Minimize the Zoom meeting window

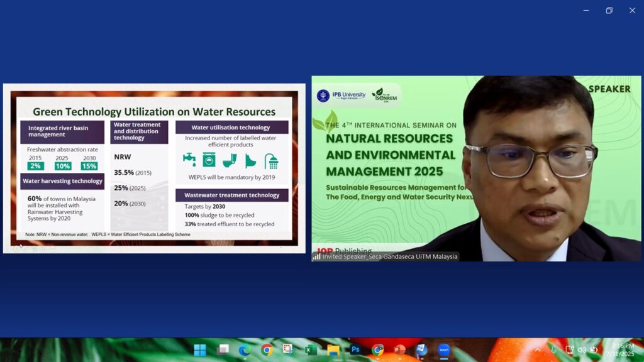click(x=586, y=10)
